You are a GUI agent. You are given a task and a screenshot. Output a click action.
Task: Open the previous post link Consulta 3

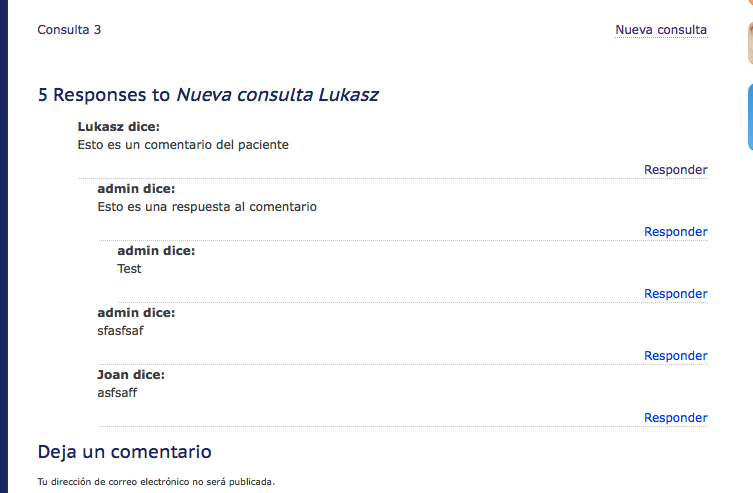click(69, 30)
